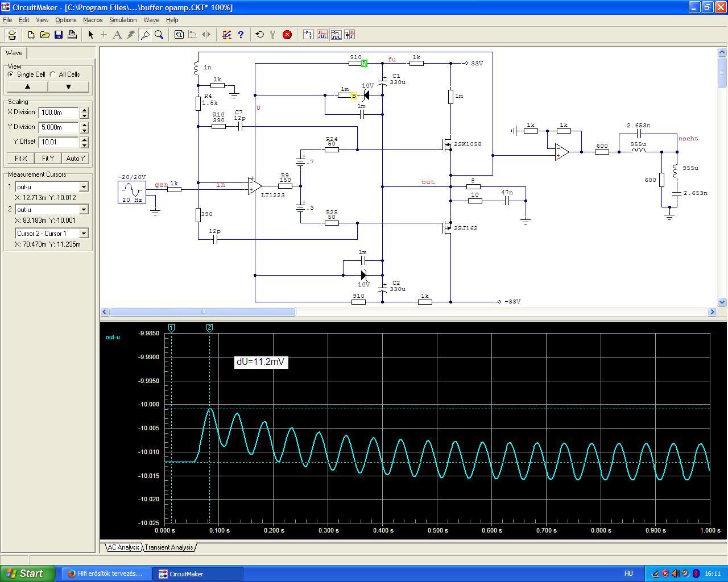This screenshot has width=728, height=582.
Task: Click the Save file toolbar icon
Action: click(59, 35)
